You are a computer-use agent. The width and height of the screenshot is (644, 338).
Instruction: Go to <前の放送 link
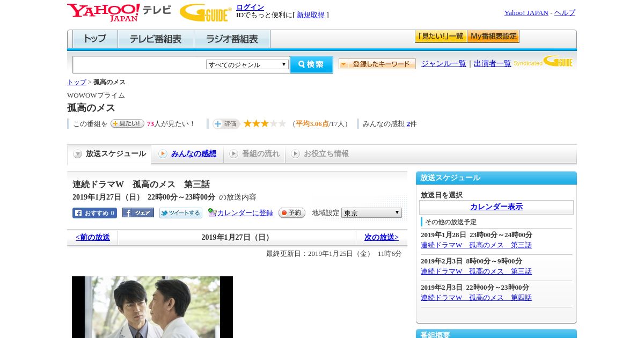point(93,237)
